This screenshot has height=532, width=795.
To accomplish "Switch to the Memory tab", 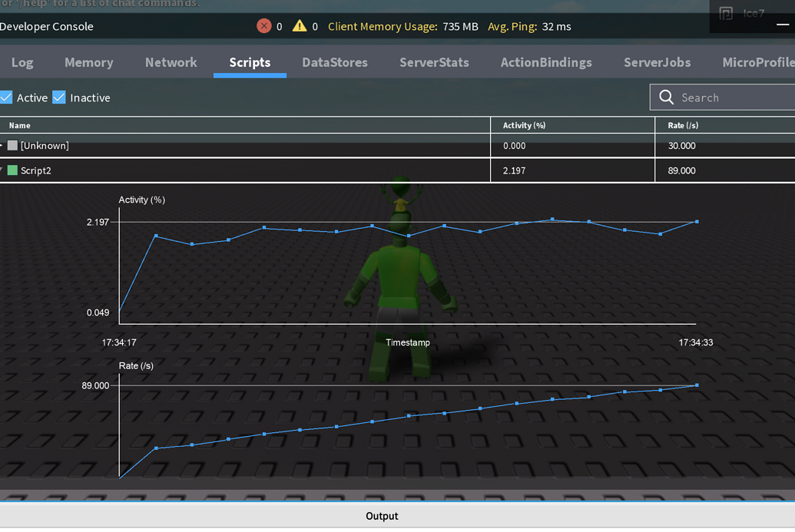I will 89,62.
